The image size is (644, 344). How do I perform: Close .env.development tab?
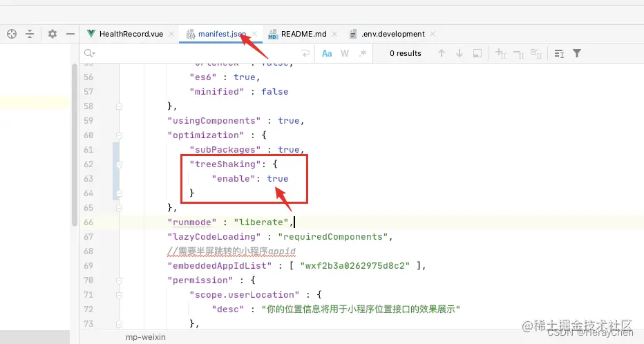tap(433, 34)
